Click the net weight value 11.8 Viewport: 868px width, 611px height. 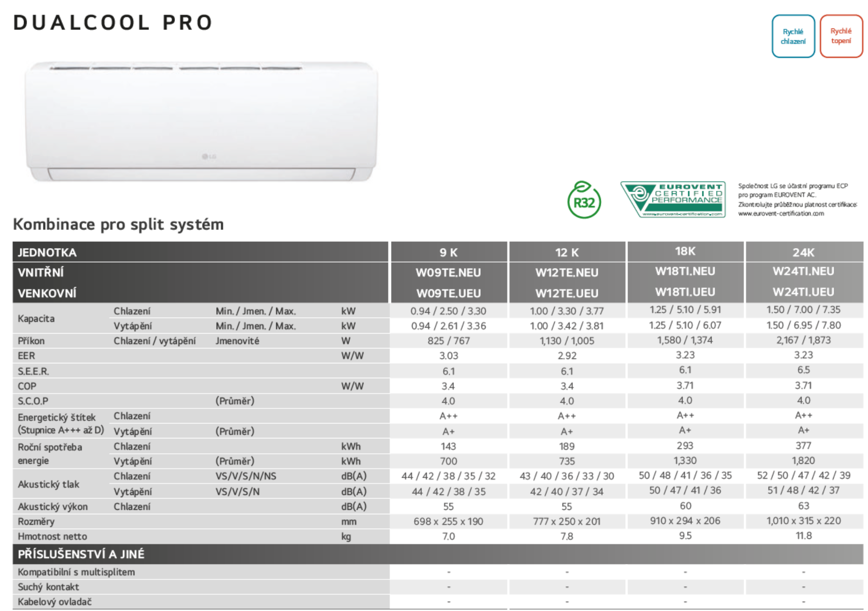point(803,536)
